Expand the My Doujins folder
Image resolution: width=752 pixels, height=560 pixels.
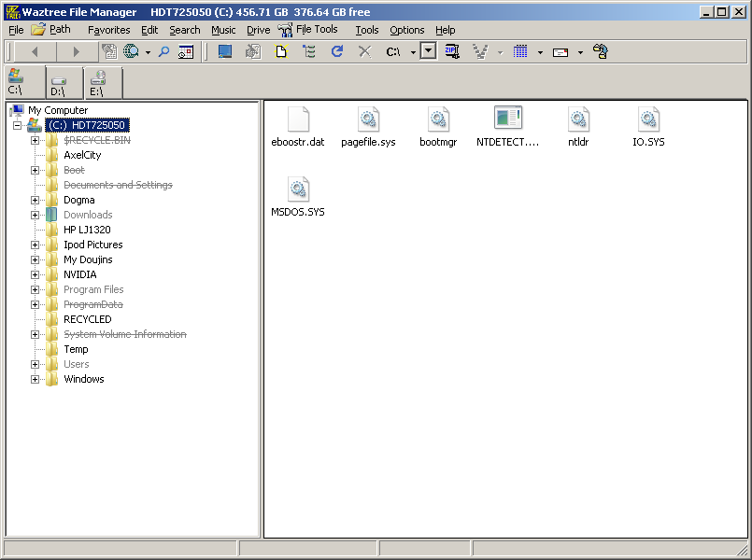pos(35,259)
